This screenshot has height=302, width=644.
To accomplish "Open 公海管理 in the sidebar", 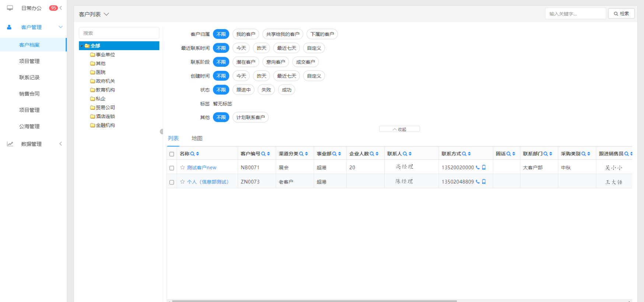I will [29, 126].
